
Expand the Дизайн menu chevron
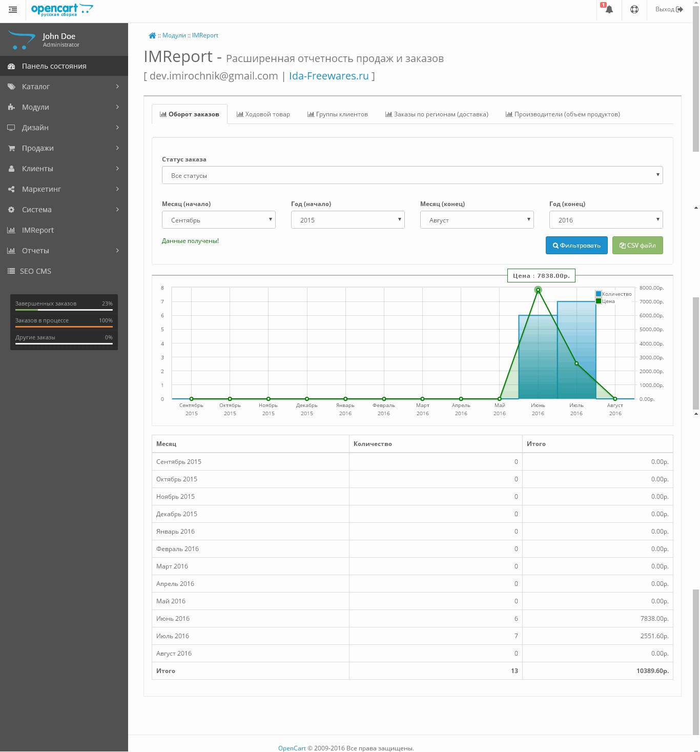tap(117, 128)
